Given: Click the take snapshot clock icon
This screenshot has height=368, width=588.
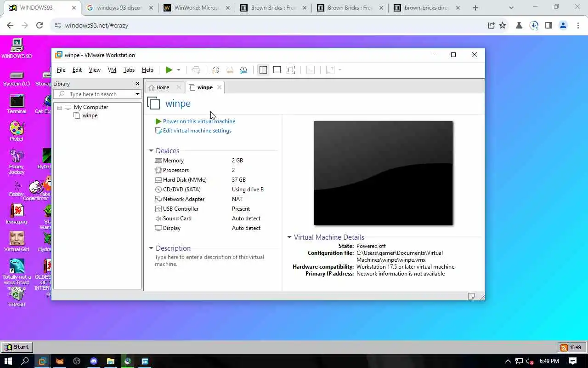Looking at the screenshot, I should click(x=215, y=70).
